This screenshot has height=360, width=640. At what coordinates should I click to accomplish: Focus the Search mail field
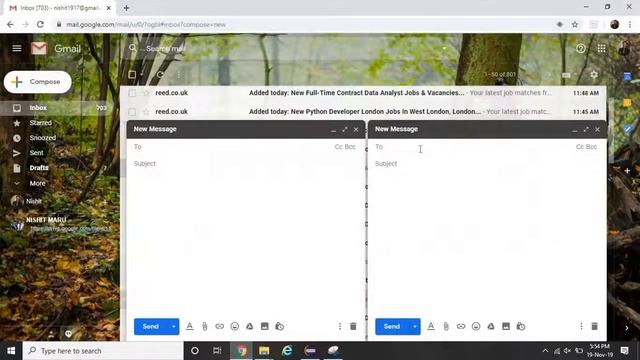pyautogui.click(x=286, y=49)
